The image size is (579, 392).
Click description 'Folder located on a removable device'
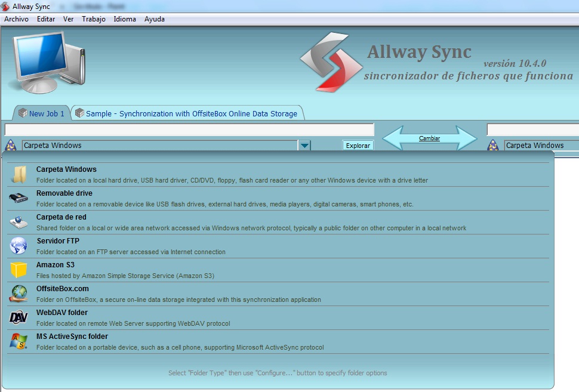(225, 204)
